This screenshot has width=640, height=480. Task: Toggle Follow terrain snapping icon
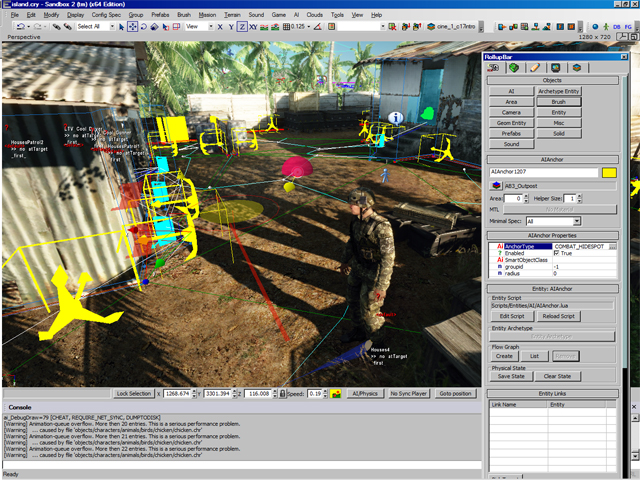click(x=264, y=27)
